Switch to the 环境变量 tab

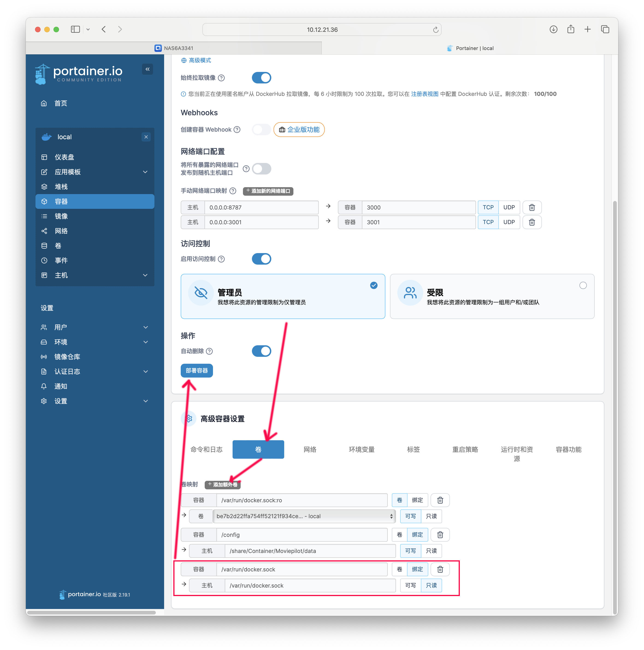pyautogui.click(x=362, y=449)
